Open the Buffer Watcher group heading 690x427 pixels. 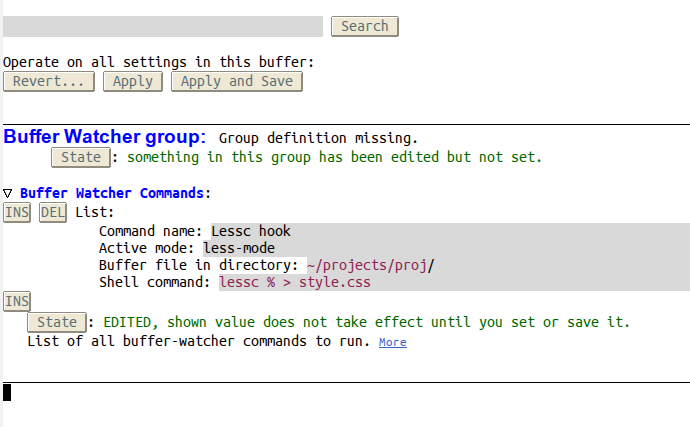coord(104,137)
